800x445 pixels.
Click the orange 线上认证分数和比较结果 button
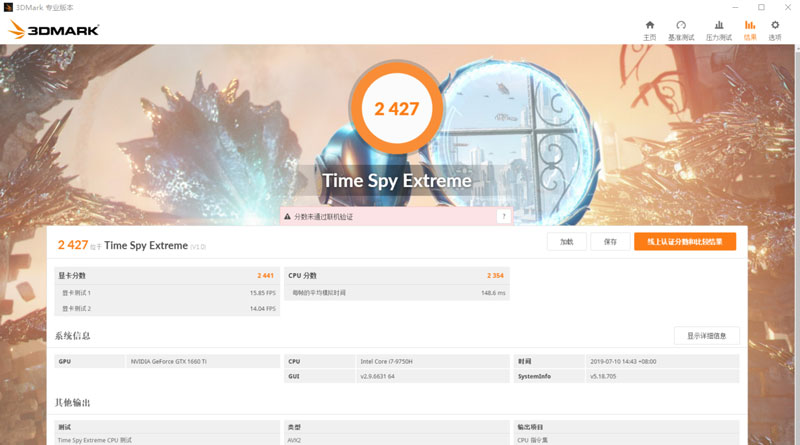point(685,242)
